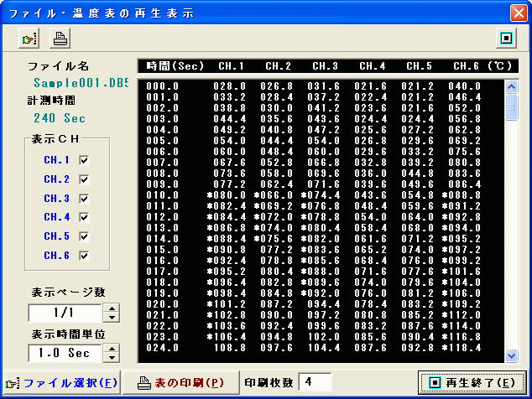The width and height of the screenshot is (532, 399).
Task: Click the value *092.0 in CH.3 column
Action: pos(321,293)
